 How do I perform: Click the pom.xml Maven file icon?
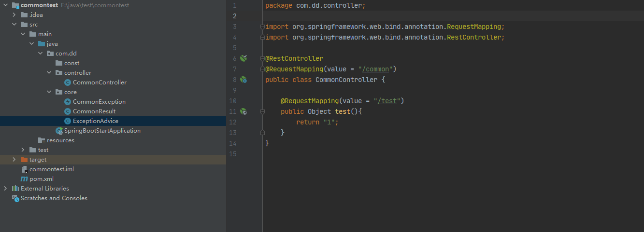point(24,179)
